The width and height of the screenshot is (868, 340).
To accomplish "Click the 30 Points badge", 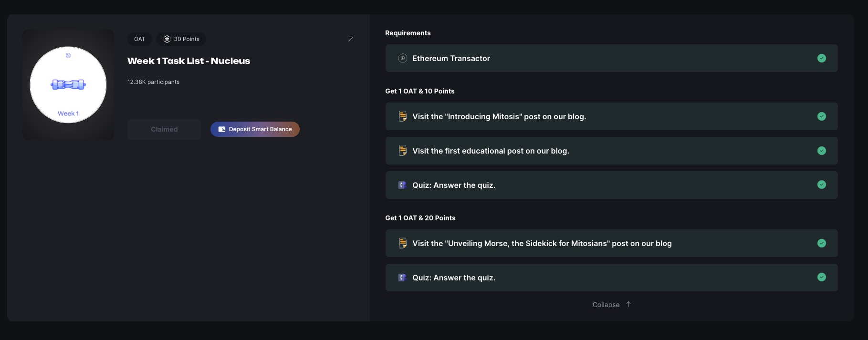I will [x=181, y=39].
